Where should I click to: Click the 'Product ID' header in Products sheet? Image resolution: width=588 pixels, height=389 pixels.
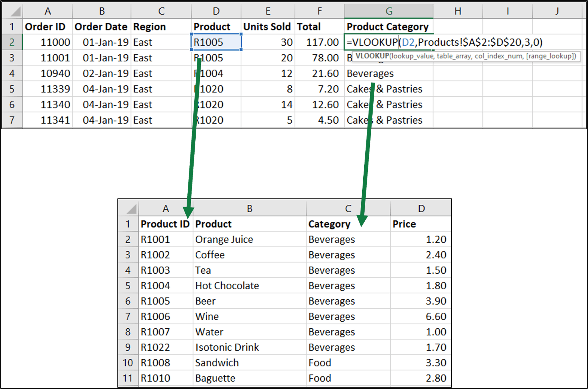point(166,224)
